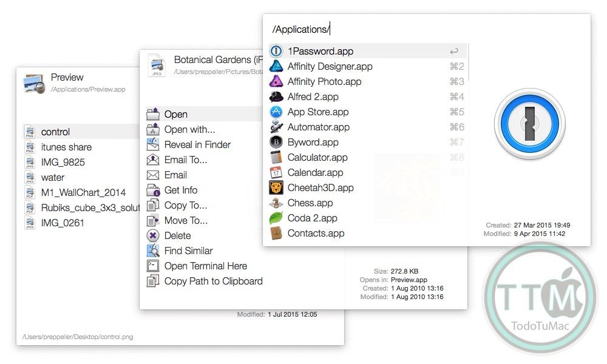The width and height of the screenshot is (607, 364).
Task: Select "Affinity Photo.app" result name
Action: [x=324, y=81]
